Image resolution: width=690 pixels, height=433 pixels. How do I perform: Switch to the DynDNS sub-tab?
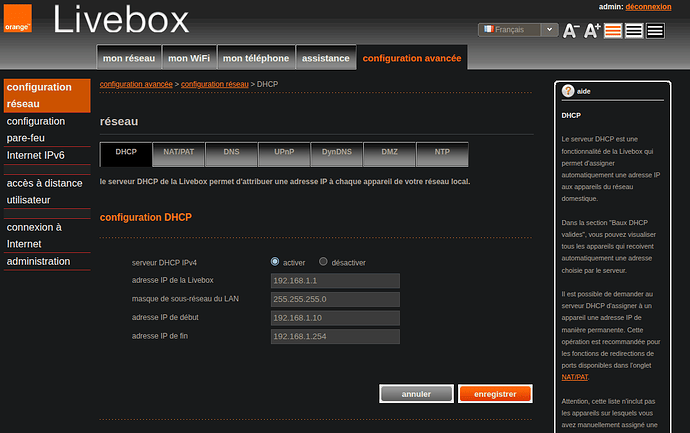click(x=337, y=154)
